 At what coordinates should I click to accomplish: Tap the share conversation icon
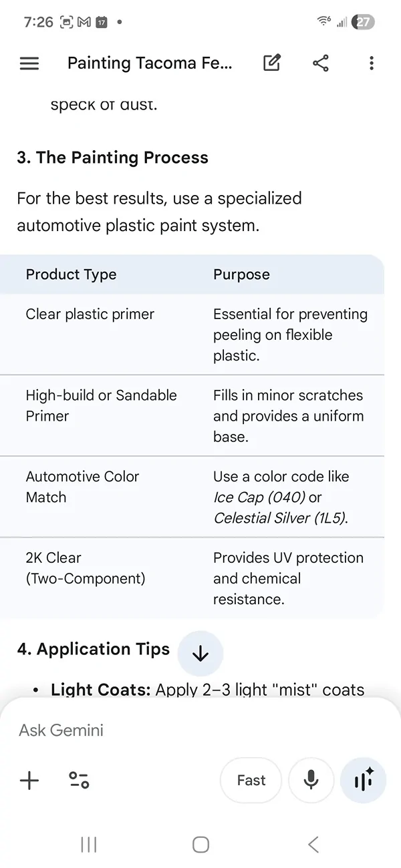(321, 63)
